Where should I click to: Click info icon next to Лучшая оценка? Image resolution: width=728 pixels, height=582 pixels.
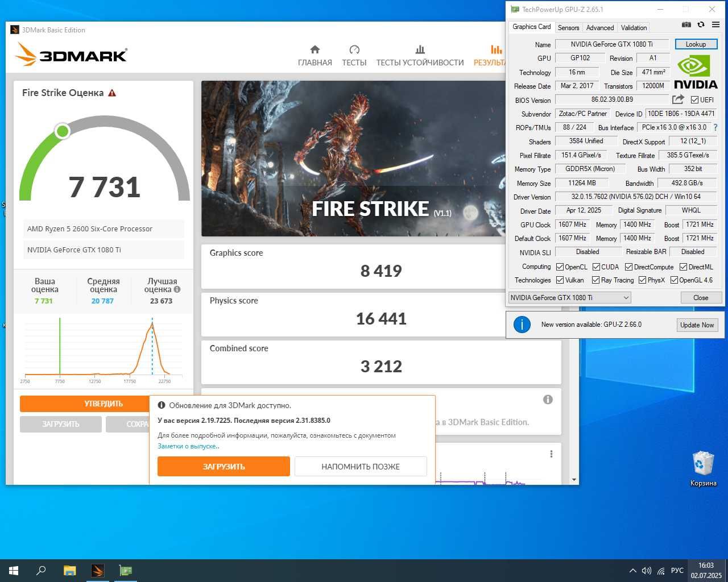[177, 289]
